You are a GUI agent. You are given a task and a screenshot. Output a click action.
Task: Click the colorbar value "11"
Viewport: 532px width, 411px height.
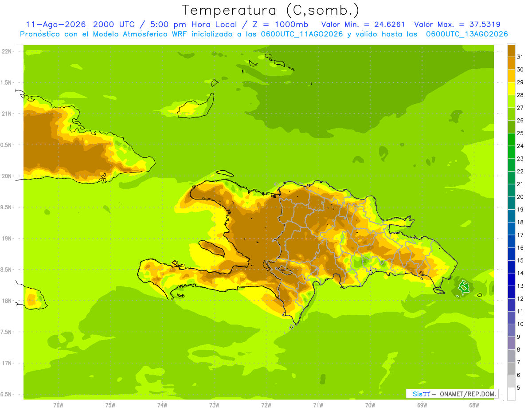tap(520, 311)
